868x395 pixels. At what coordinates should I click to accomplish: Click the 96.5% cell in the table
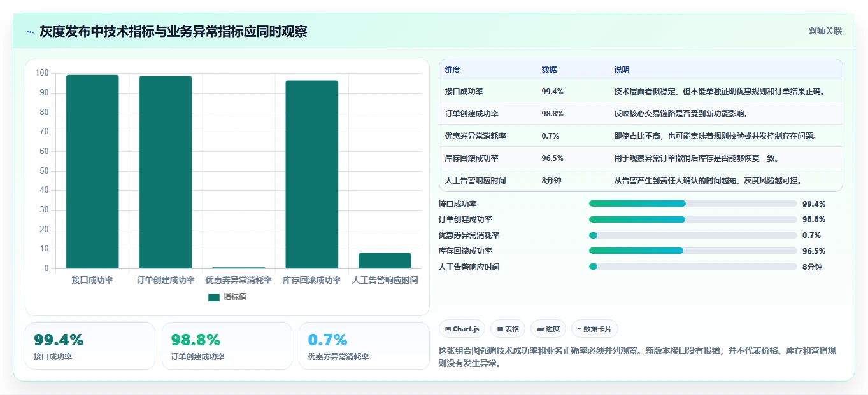(x=552, y=158)
